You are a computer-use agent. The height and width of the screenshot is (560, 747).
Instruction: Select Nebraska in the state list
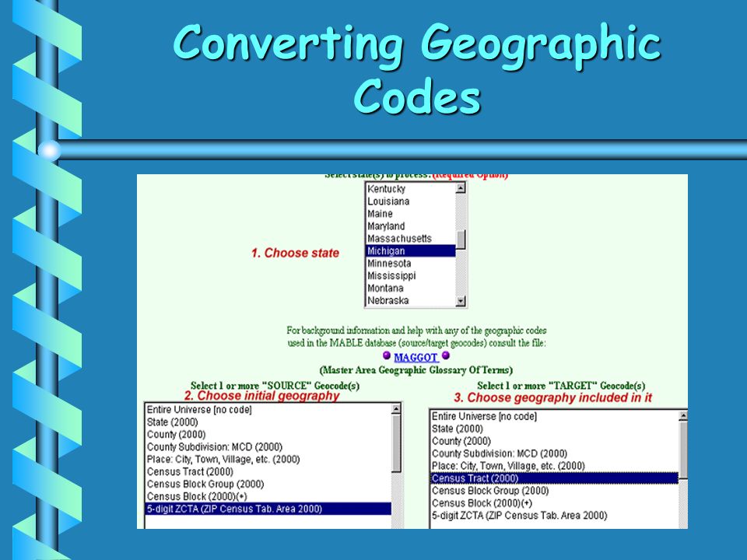(x=411, y=300)
